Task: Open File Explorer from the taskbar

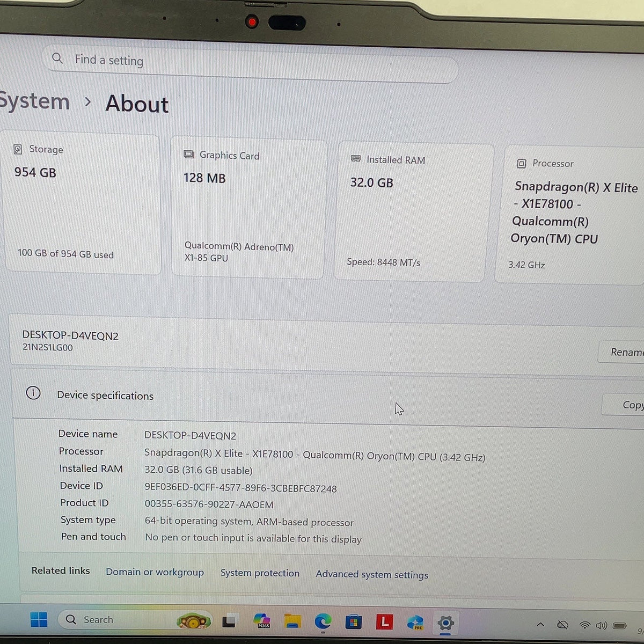Action: 292,621
